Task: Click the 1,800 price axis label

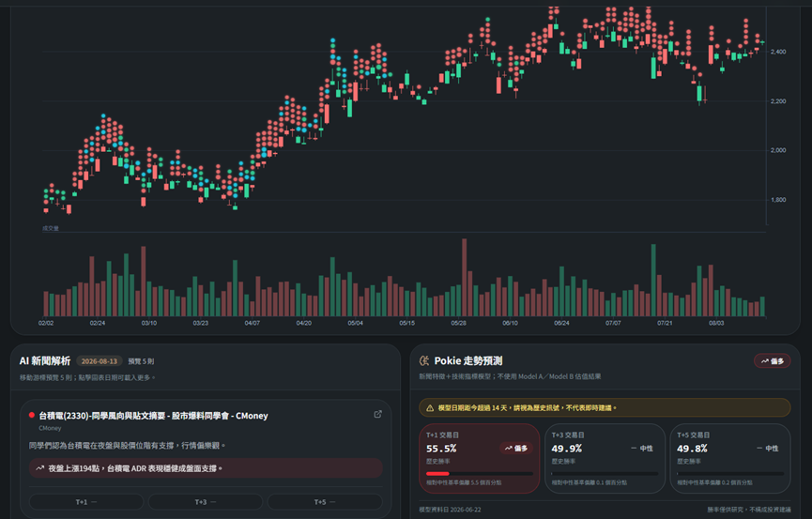Action: (778, 199)
